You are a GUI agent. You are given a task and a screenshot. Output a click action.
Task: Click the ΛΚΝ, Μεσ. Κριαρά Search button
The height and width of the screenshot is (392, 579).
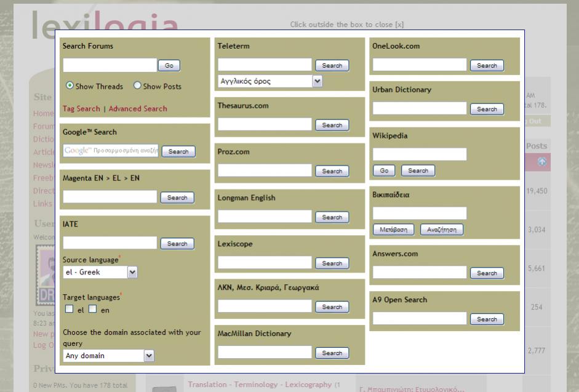click(x=332, y=306)
